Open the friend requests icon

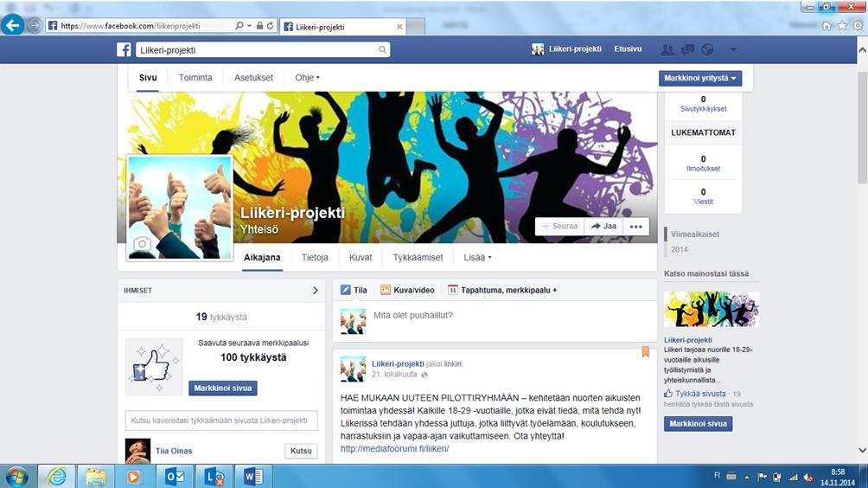point(667,50)
